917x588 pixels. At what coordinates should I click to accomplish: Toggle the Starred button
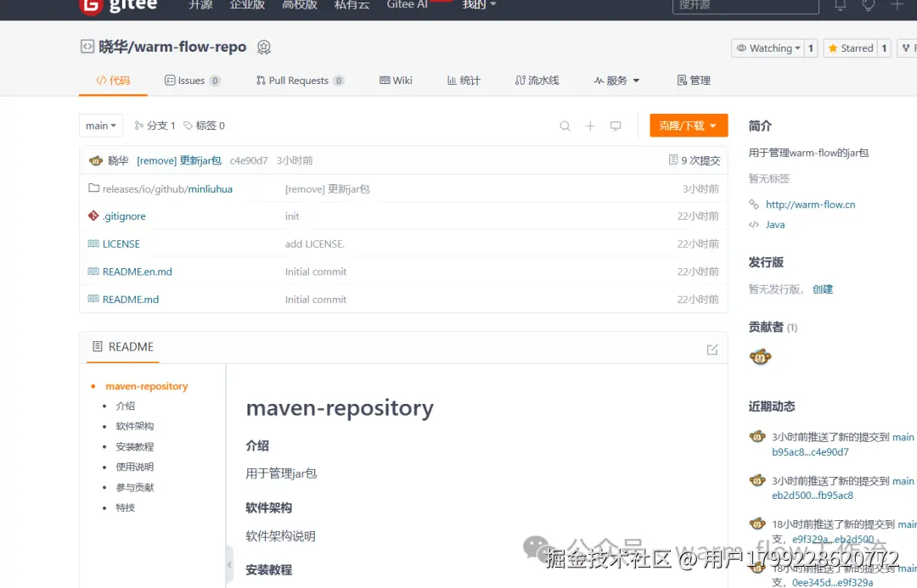point(850,48)
